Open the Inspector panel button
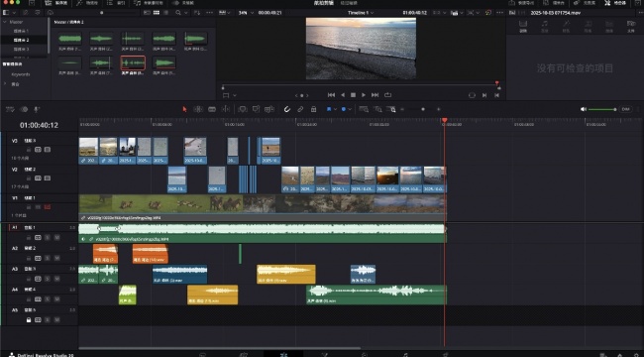This screenshot has height=357, width=644. click(x=615, y=3)
